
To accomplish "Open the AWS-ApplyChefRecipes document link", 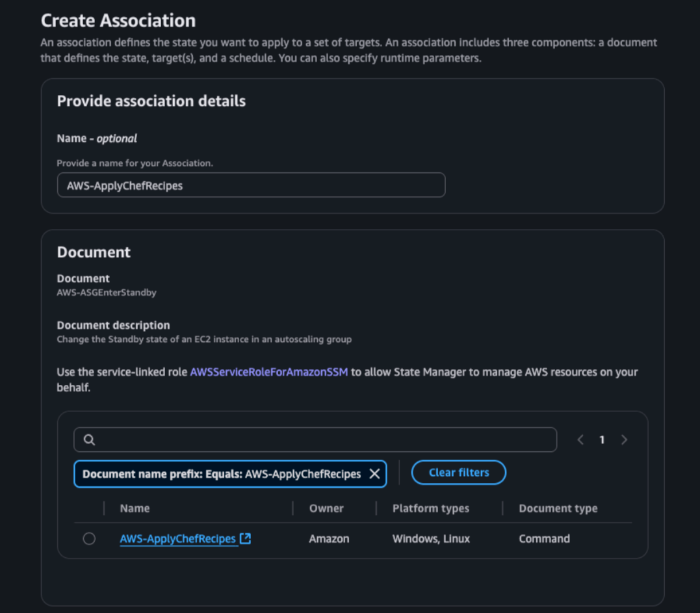I will 177,538.
